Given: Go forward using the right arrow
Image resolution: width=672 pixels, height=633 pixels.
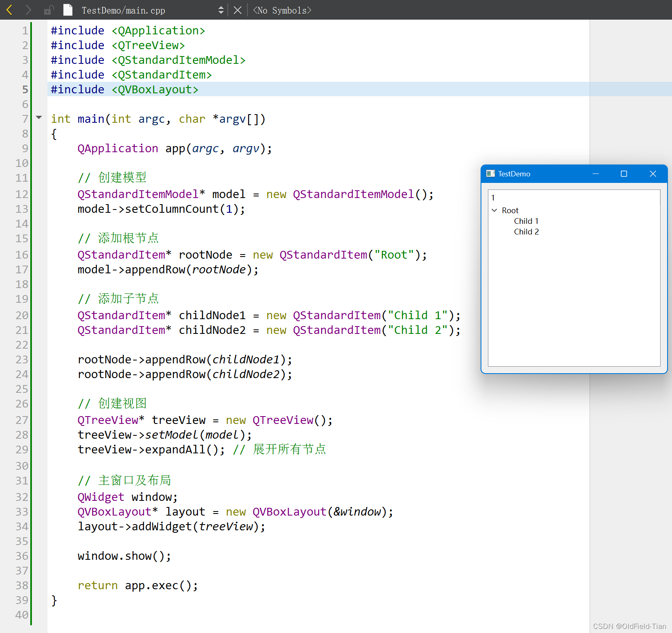Looking at the screenshot, I should pos(28,10).
